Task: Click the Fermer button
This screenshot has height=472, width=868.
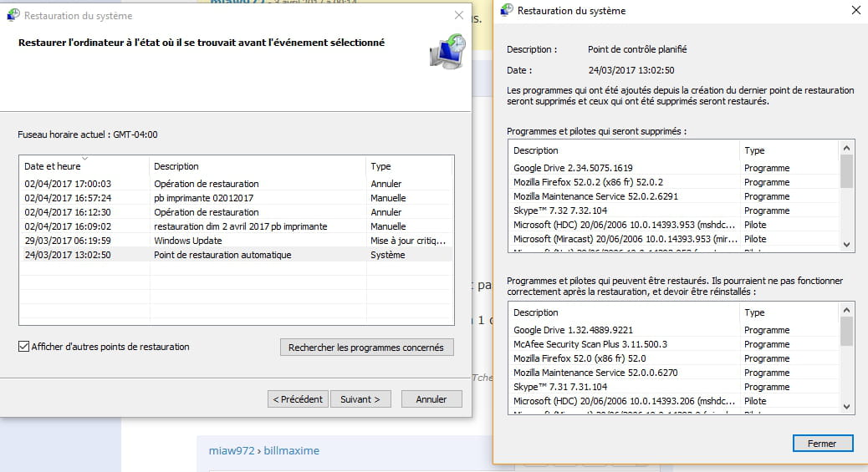Action: (823, 444)
